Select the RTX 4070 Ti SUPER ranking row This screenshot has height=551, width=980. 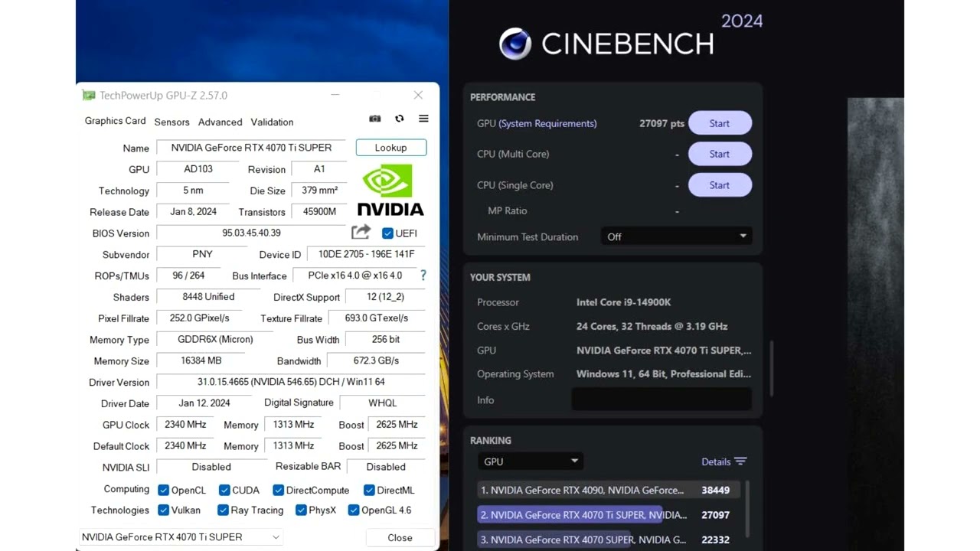pos(609,515)
